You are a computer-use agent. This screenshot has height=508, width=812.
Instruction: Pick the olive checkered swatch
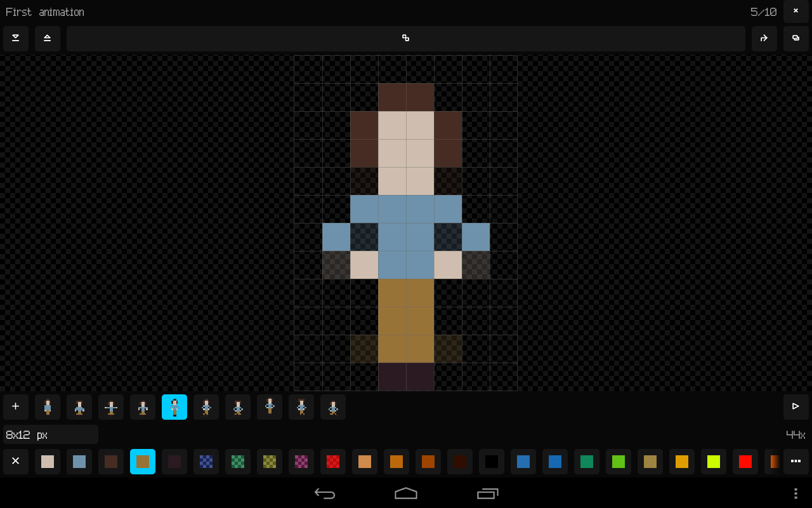click(270, 462)
